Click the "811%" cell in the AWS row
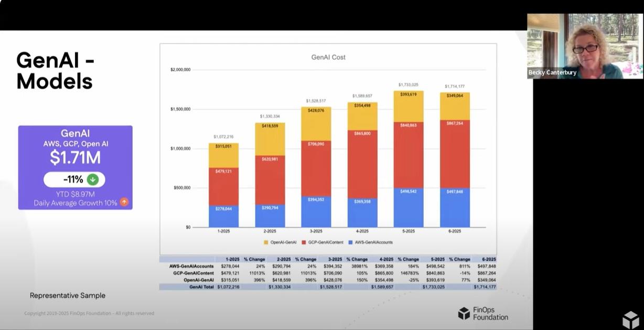The height and width of the screenshot is (330, 644). click(x=465, y=266)
